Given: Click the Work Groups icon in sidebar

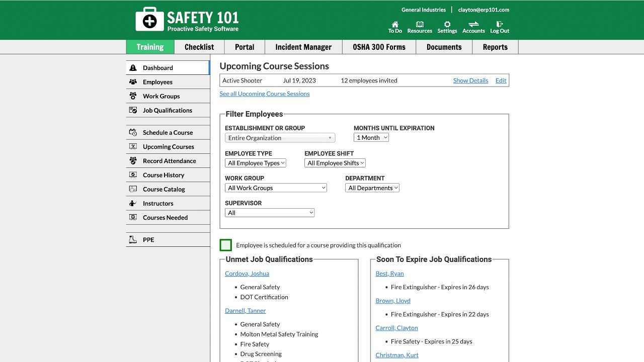Looking at the screenshot, I should (133, 96).
